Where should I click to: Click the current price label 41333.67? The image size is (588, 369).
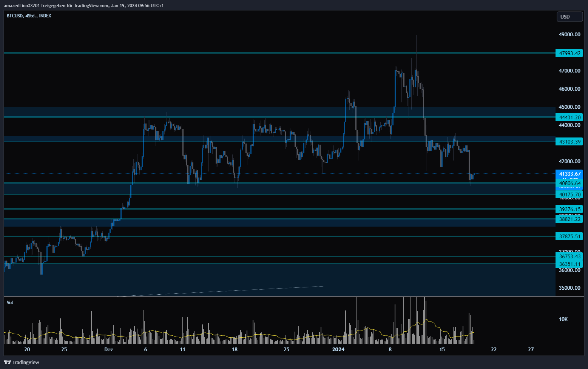pos(569,174)
